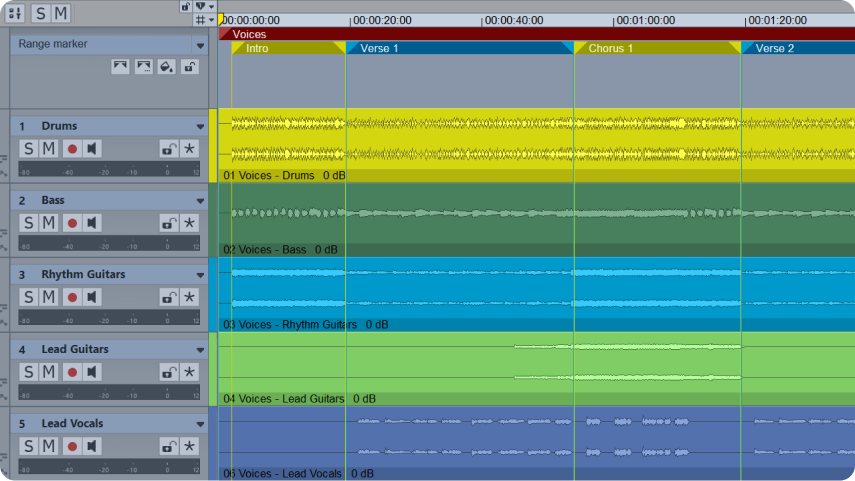Arm recording on the Rhythm Guitars track
Image resolution: width=855 pixels, height=481 pixels.
point(72,297)
